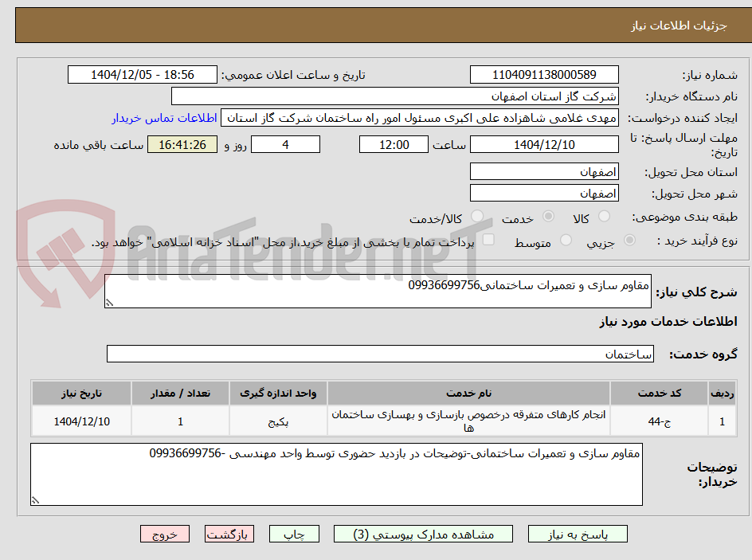Click the unit cell پکیج
The height and width of the screenshot is (560, 752).
click(x=278, y=421)
